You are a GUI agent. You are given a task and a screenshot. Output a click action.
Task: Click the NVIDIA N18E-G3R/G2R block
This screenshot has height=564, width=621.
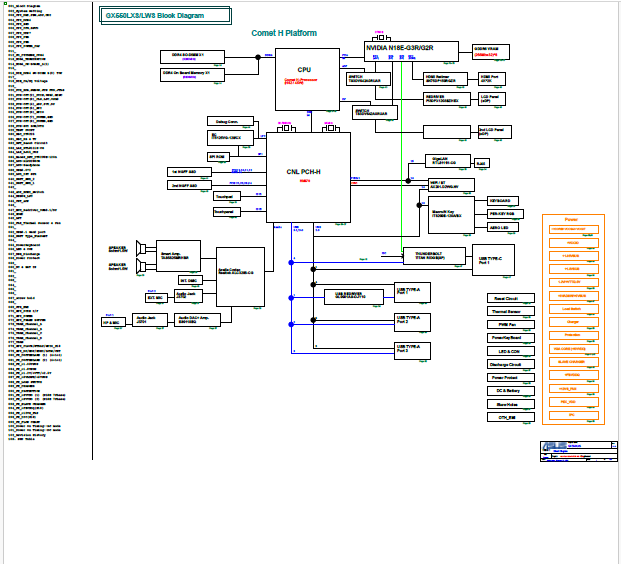point(411,51)
